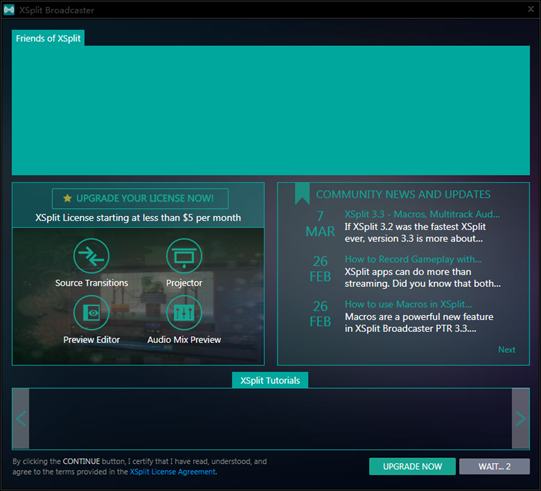The image size is (541, 491).
Task: Open the XSplit 3.3 Macros, Multitrack news article
Action: [x=422, y=214]
